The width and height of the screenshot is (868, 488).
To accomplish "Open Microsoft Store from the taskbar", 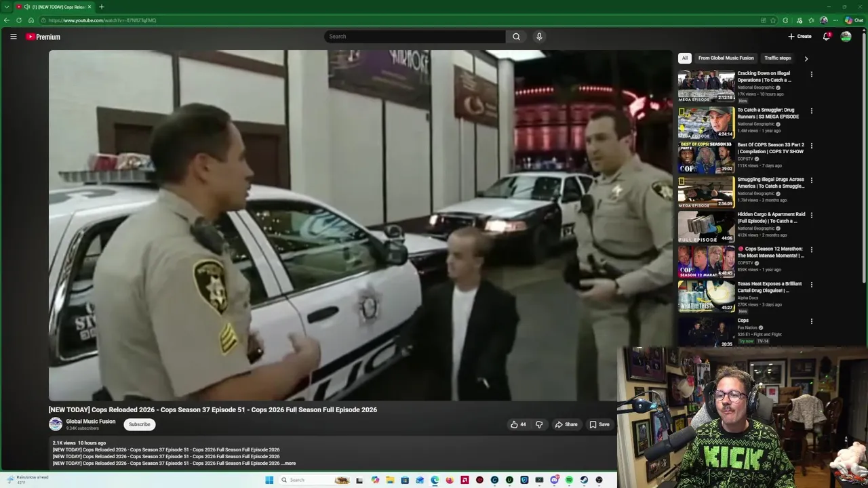I will point(405,480).
